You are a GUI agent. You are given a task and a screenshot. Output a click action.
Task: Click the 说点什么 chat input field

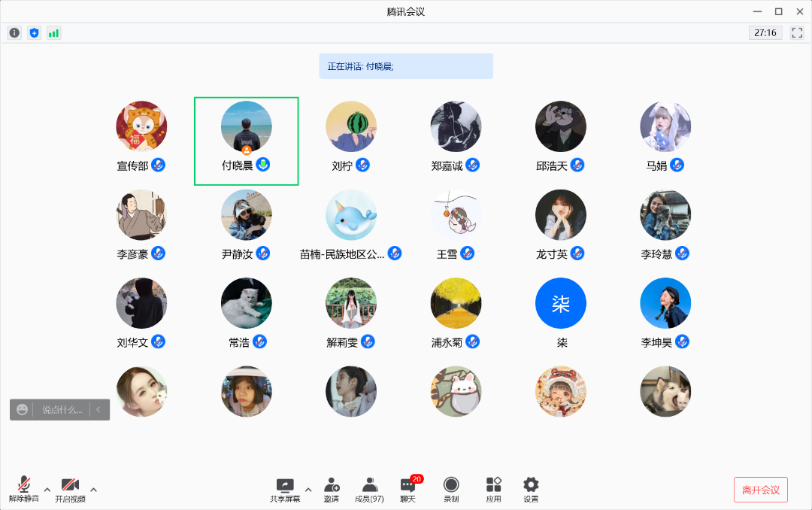(62, 410)
